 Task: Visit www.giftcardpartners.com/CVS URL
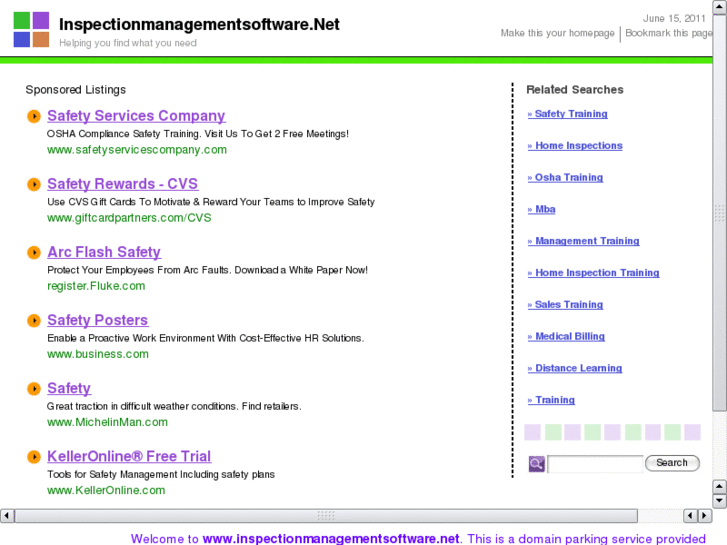click(129, 218)
